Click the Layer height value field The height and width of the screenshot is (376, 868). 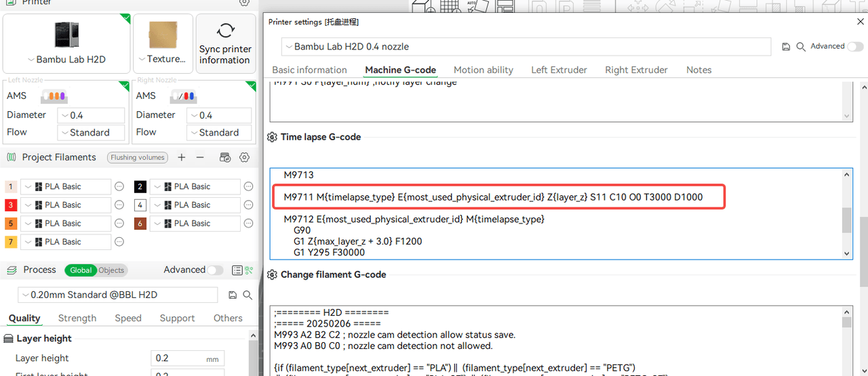(x=187, y=358)
